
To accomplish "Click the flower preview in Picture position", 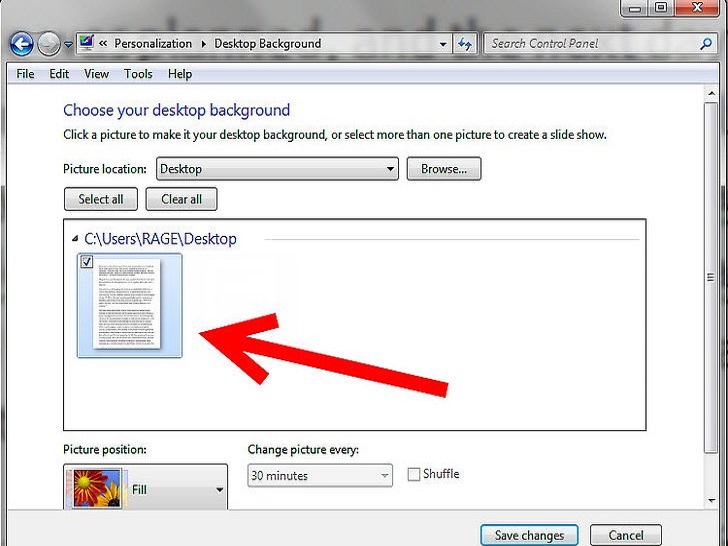I will (x=97, y=489).
